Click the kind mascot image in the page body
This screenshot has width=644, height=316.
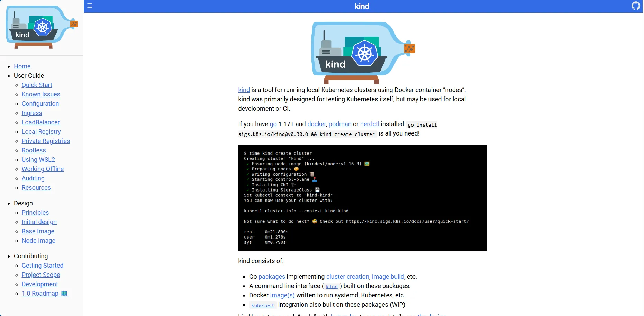(x=363, y=53)
